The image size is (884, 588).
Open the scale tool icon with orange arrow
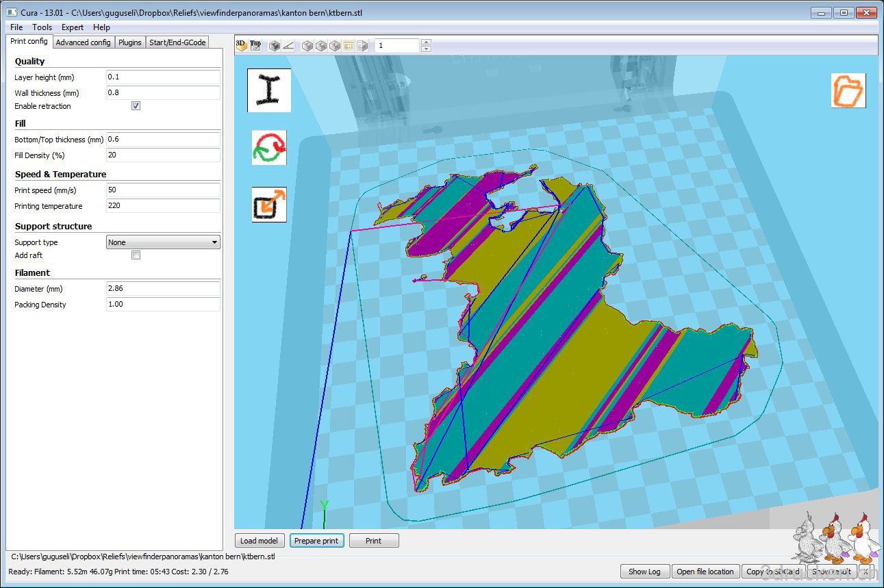269,205
